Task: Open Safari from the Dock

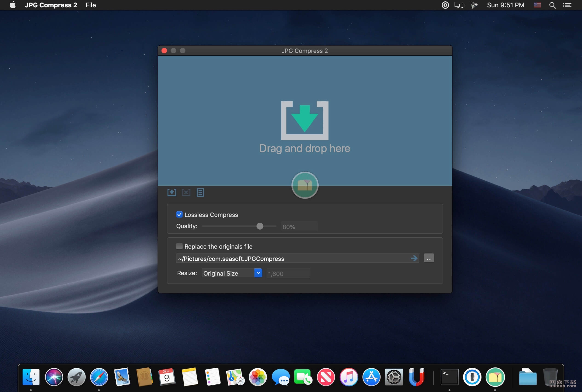Action: (99, 377)
